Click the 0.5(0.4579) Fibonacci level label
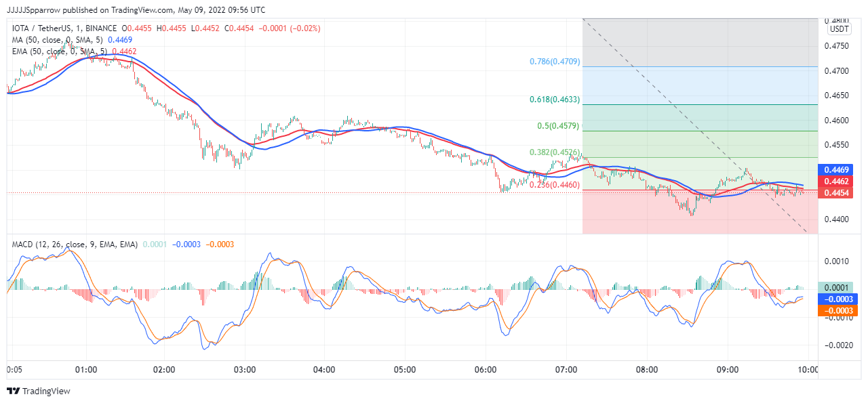Viewport: 868px width, 403px height. [559, 126]
